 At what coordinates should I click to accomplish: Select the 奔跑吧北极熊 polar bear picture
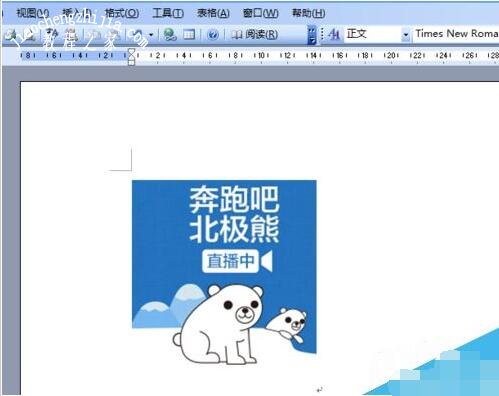click(224, 272)
